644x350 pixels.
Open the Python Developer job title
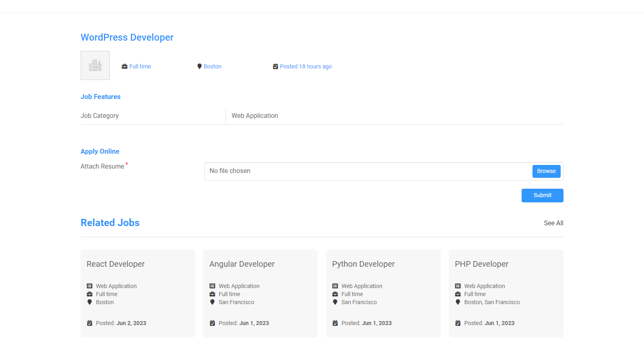click(x=363, y=264)
